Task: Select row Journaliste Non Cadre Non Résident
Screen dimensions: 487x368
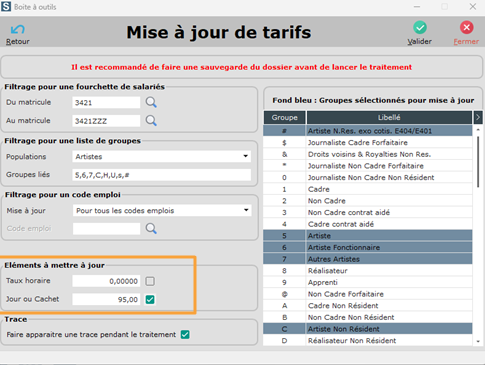Action: click(x=368, y=177)
